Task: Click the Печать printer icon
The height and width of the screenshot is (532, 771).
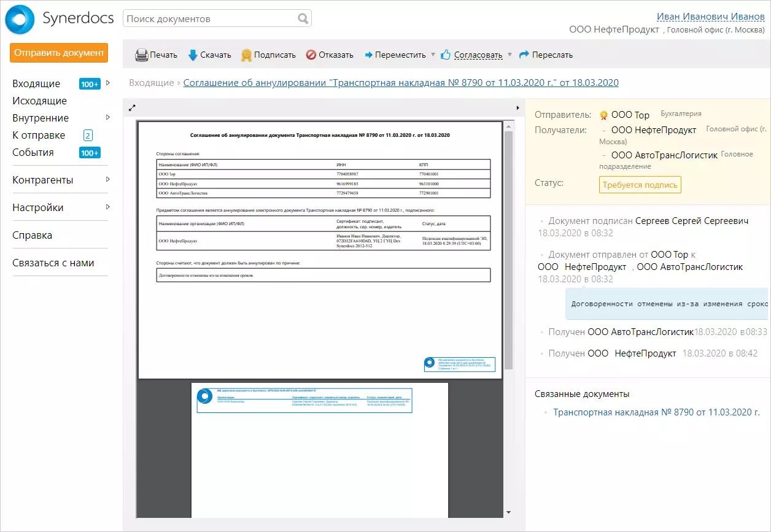Action: tap(141, 55)
